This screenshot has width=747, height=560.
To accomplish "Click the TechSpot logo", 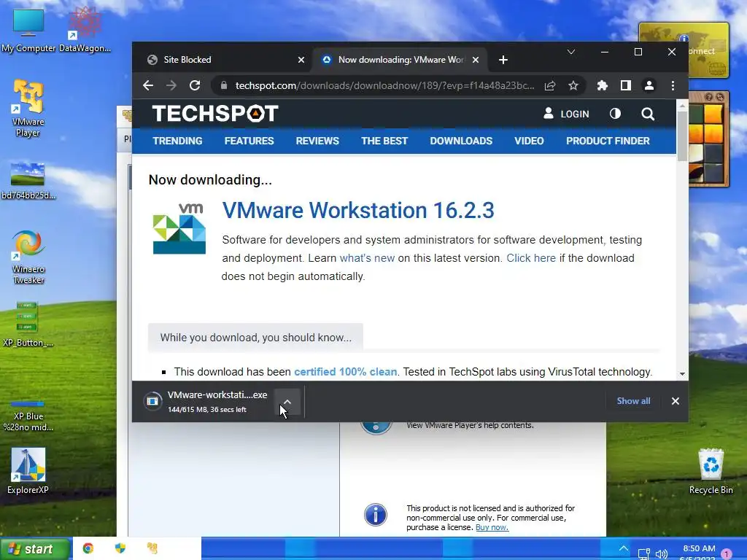I will point(215,114).
